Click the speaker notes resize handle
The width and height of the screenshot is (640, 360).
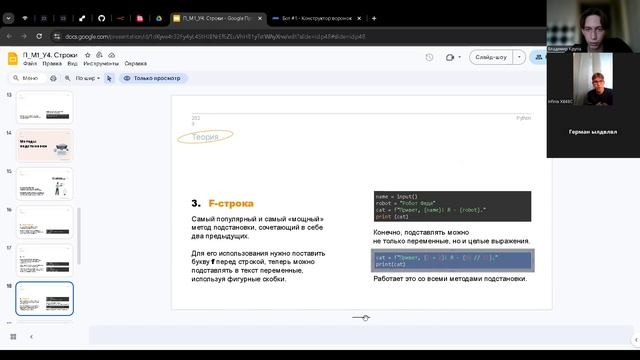click(x=361, y=318)
